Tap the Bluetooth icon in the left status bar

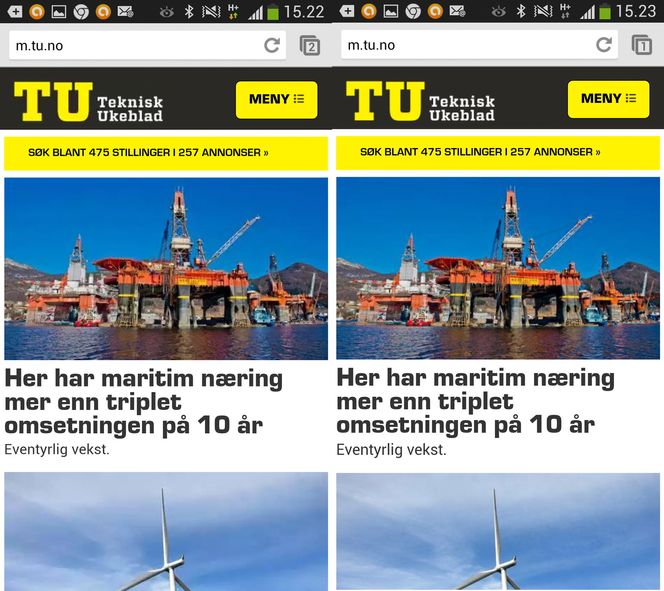coord(189,12)
